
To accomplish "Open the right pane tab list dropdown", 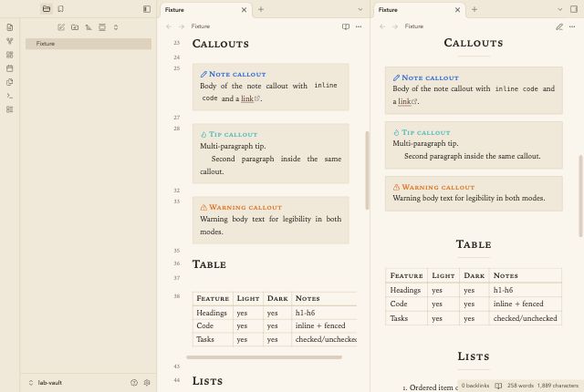I will pyautogui.click(x=559, y=9).
